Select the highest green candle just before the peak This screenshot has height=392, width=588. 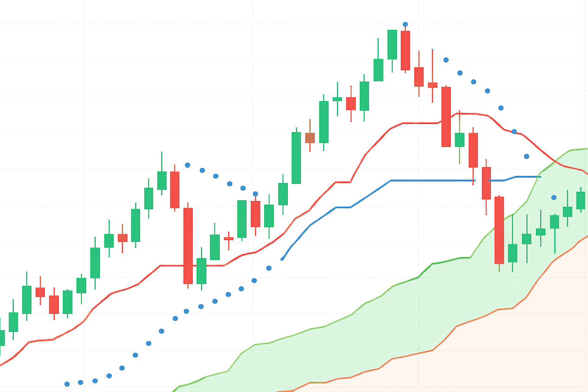tap(392, 44)
